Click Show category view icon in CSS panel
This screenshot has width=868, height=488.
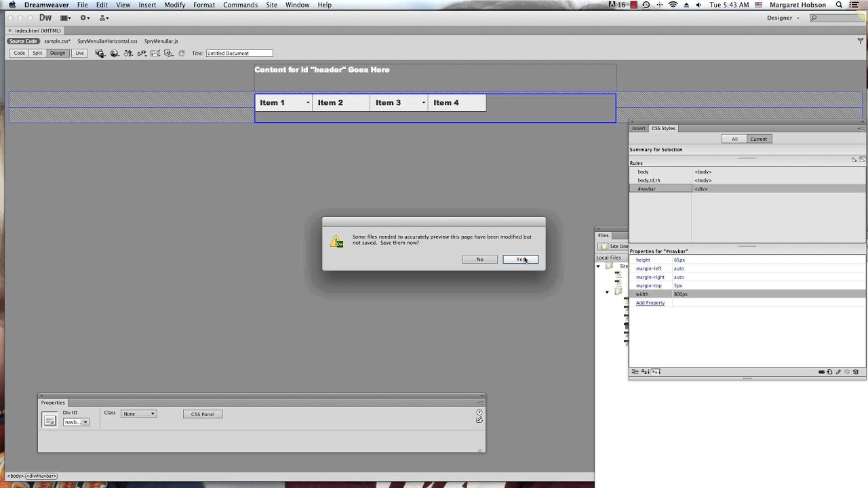635,372
